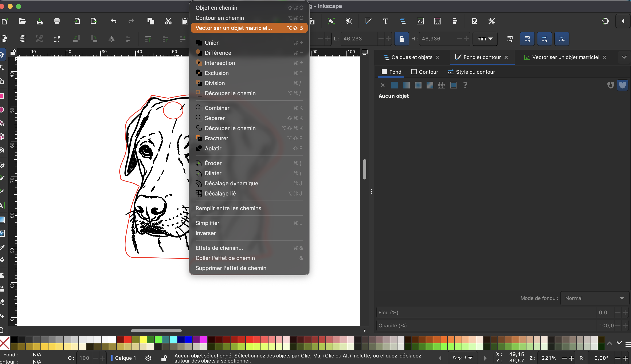Viewport: 631px width, 364px height.
Task: Open the XML editor icon
Action: click(x=420, y=21)
